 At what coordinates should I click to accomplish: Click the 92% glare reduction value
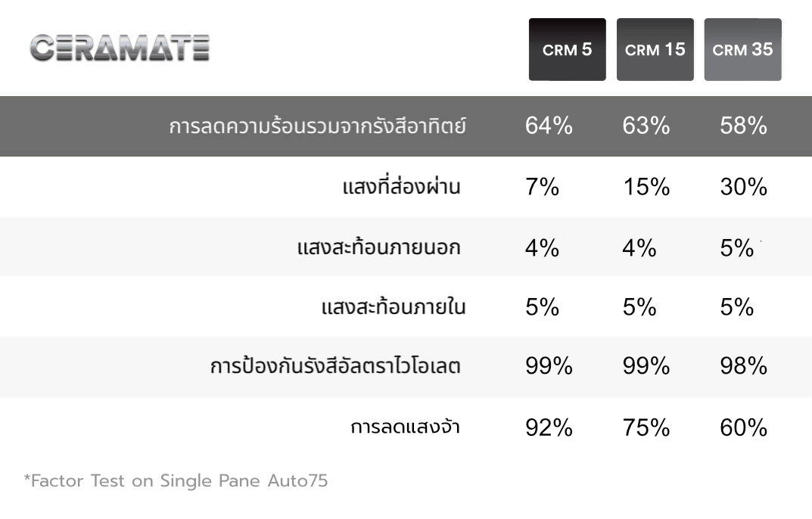click(549, 427)
